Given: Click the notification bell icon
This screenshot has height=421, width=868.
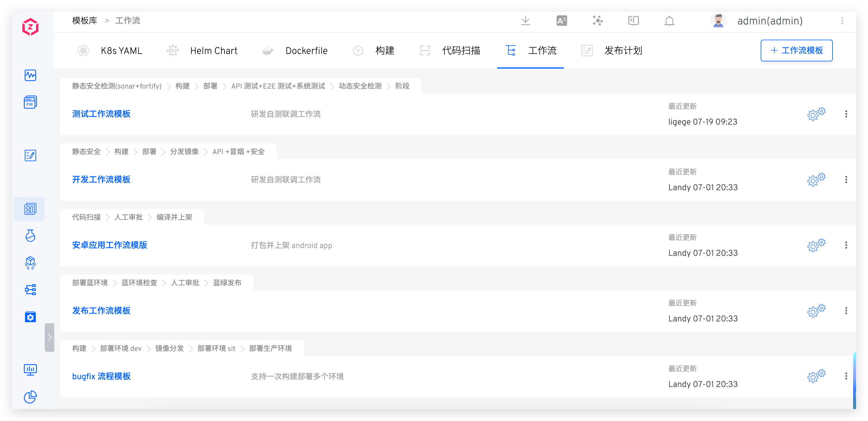Looking at the screenshot, I should point(669,21).
